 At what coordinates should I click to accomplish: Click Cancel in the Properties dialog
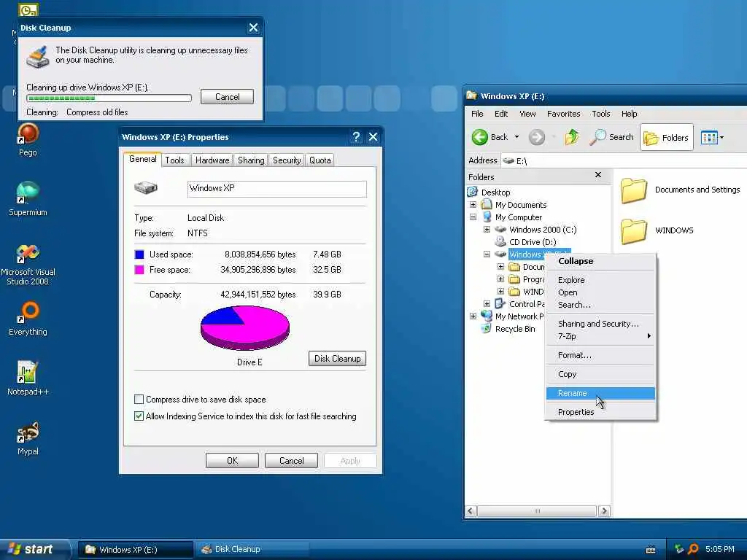(x=291, y=461)
